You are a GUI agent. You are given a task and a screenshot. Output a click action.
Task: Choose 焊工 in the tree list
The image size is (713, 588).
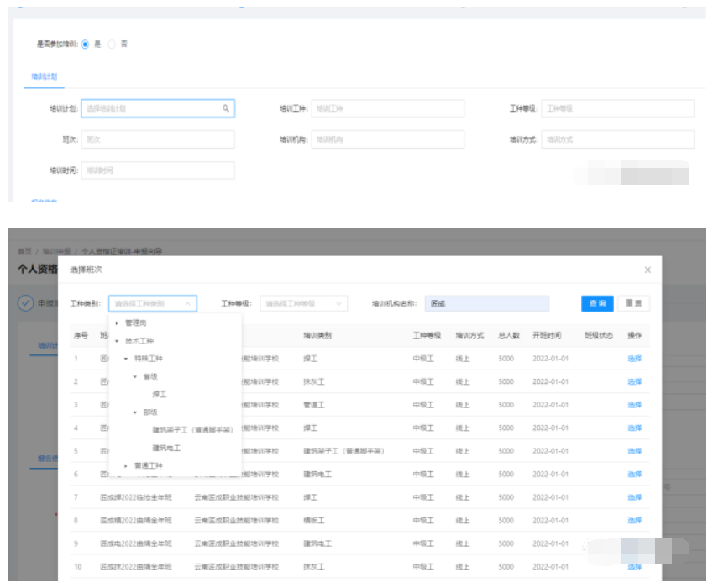(x=159, y=394)
